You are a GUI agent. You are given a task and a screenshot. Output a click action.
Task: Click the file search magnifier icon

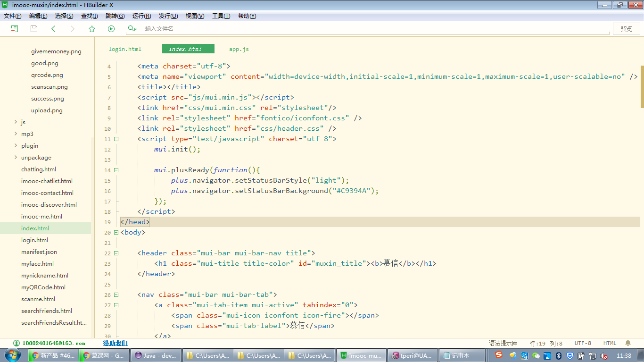point(132,29)
